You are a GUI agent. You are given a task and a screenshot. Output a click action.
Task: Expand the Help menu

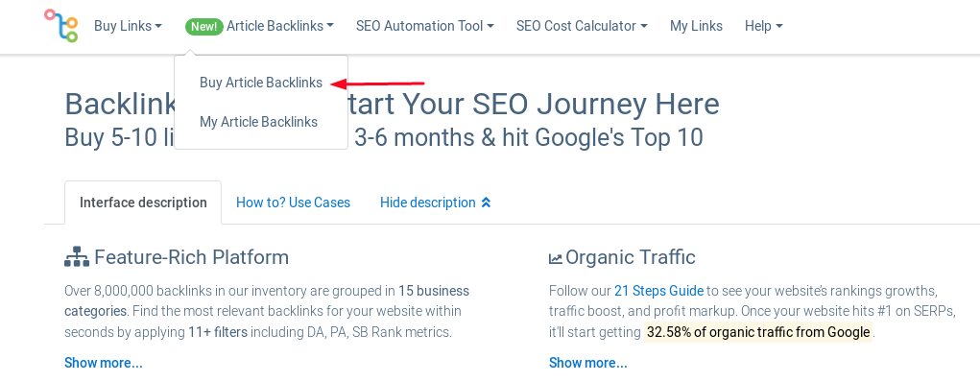pyautogui.click(x=764, y=26)
